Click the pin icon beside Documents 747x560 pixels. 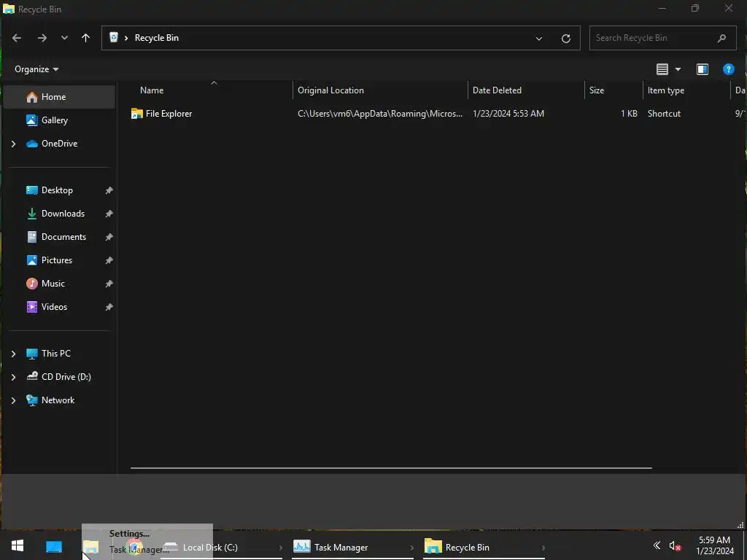click(109, 237)
